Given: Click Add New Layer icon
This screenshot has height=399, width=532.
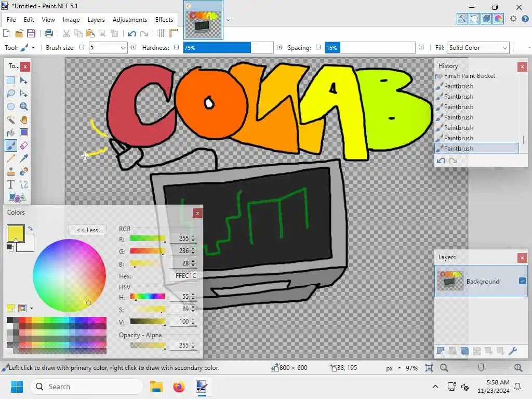Looking at the screenshot, I should click(441, 351).
